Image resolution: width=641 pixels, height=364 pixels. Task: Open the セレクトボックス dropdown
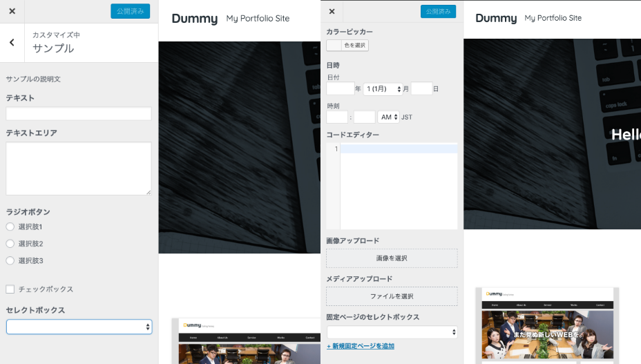[x=79, y=327]
